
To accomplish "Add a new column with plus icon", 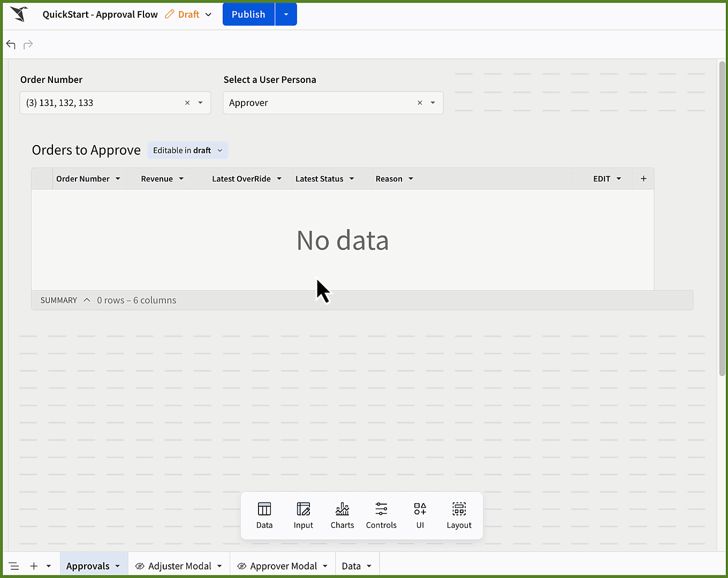I will pos(643,179).
